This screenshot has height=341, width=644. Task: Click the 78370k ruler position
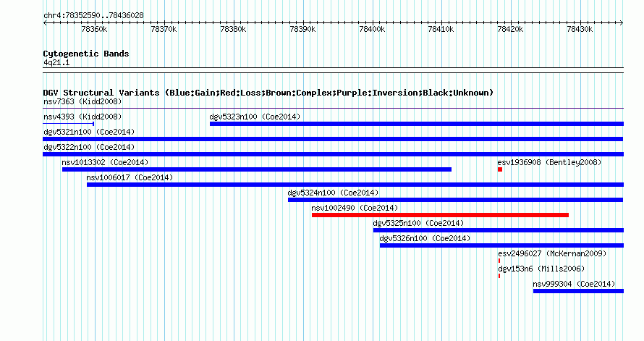pos(164,29)
